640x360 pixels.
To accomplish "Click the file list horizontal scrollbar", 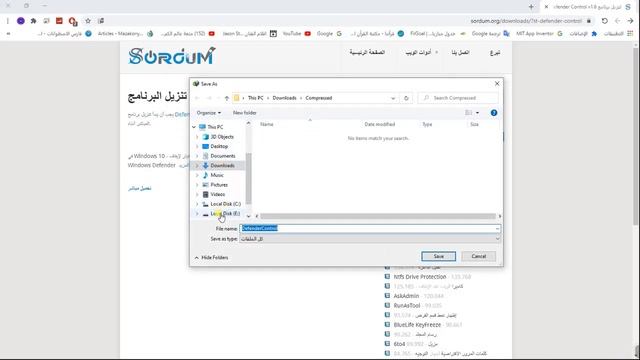I will (x=378, y=216).
